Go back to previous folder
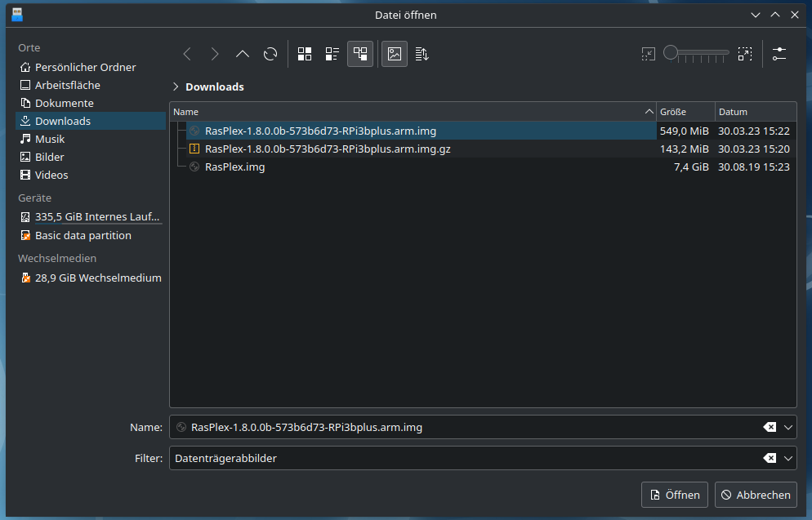The height and width of the screenshot is (520, 812). point(187,54)
